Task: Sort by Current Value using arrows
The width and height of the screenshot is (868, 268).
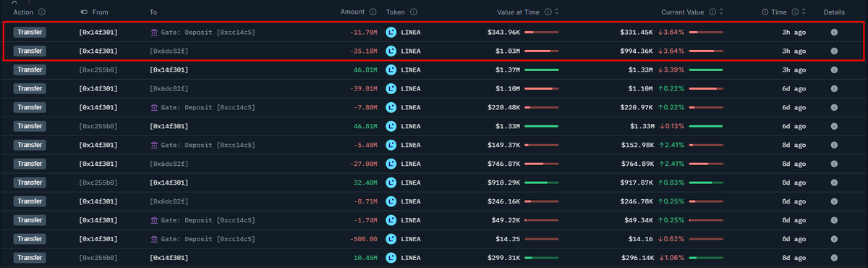Action: click(722, 12)
